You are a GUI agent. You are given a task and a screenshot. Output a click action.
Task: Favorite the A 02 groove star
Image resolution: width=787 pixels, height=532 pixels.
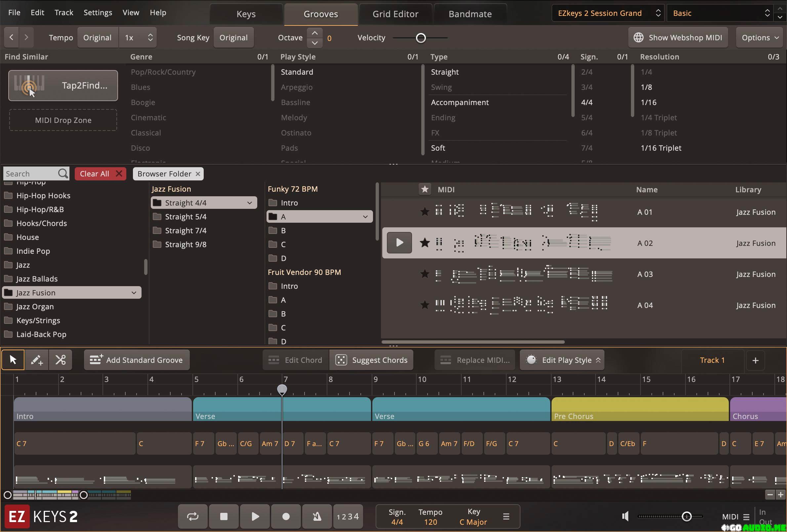tap(424, 243)
